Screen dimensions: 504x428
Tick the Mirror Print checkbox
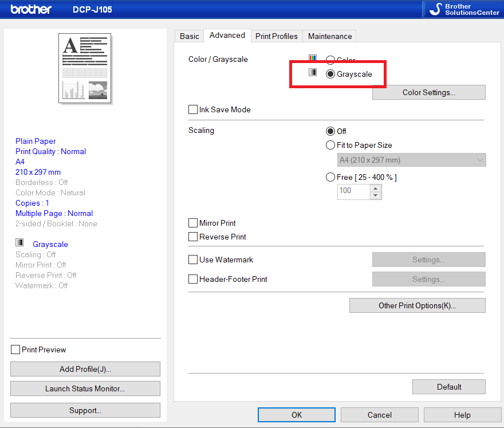(x=193, y=223)
